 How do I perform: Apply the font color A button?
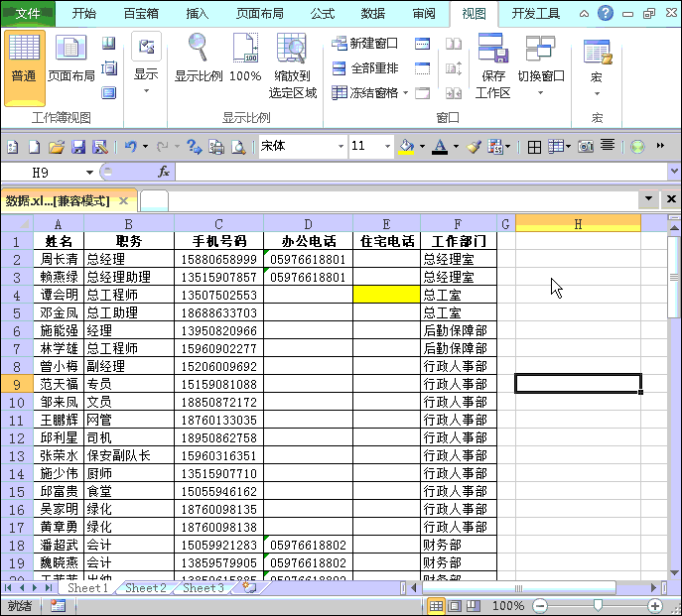click(x=440, y=147)
